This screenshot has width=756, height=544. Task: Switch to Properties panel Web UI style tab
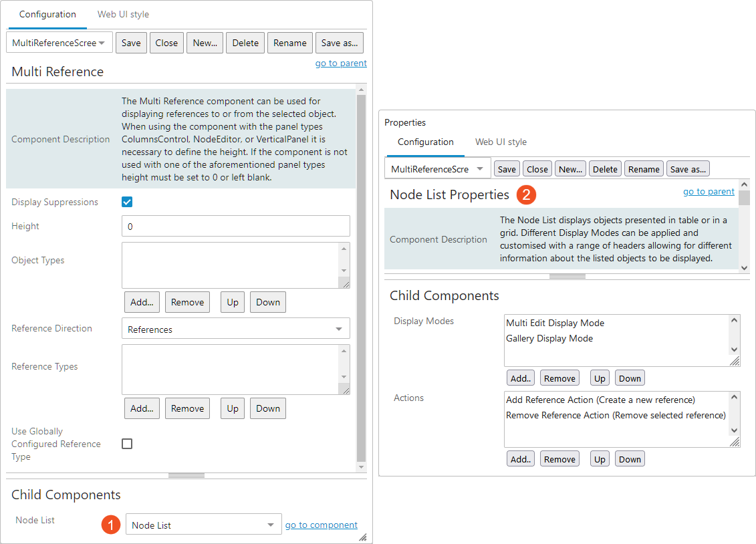point(501,142)
